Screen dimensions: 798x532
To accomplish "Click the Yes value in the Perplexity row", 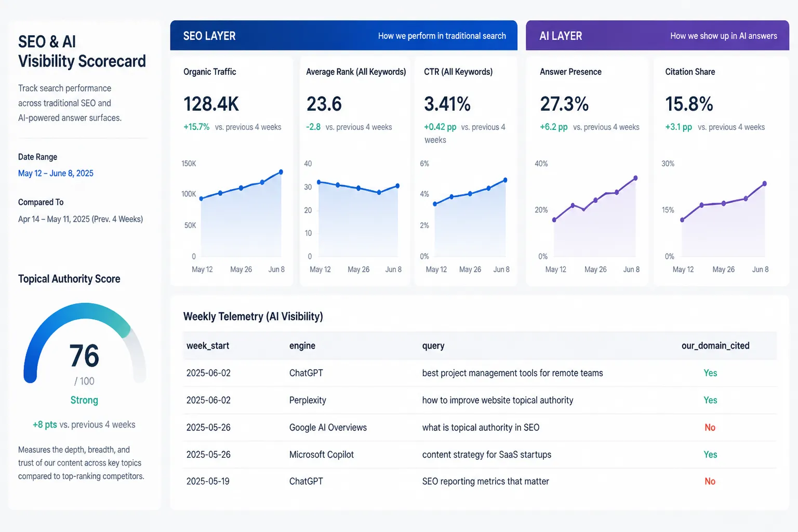I will point(710,400).
